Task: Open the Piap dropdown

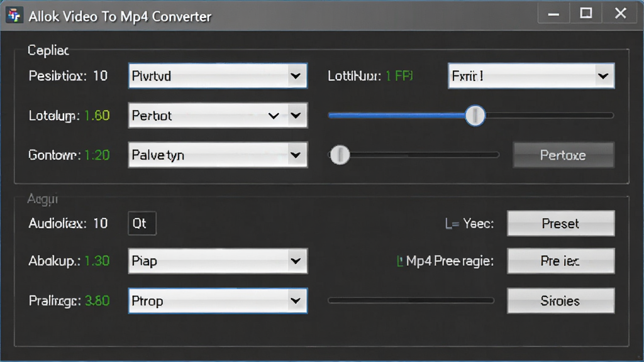Action: click(218, 261)
